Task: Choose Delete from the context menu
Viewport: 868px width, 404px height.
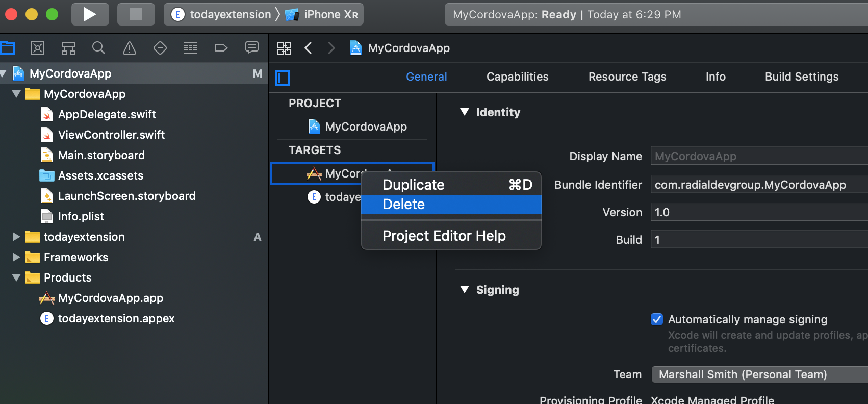Action: (x=451, y=205)
